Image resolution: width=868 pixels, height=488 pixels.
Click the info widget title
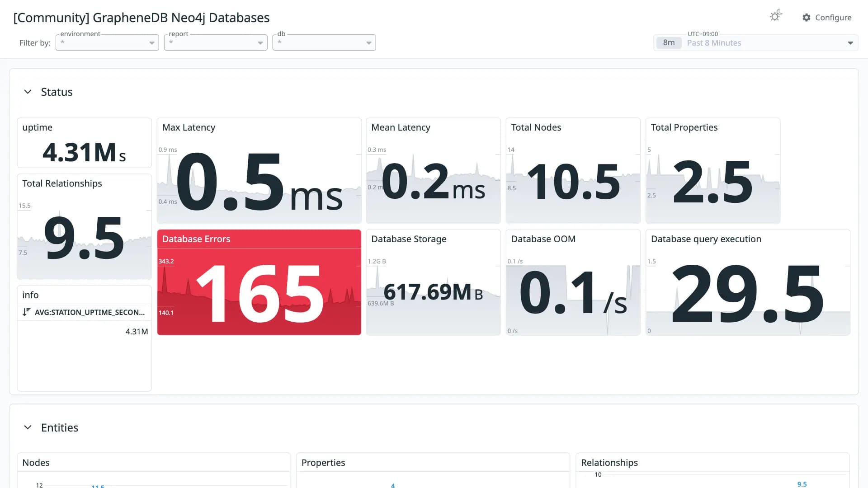30,295
